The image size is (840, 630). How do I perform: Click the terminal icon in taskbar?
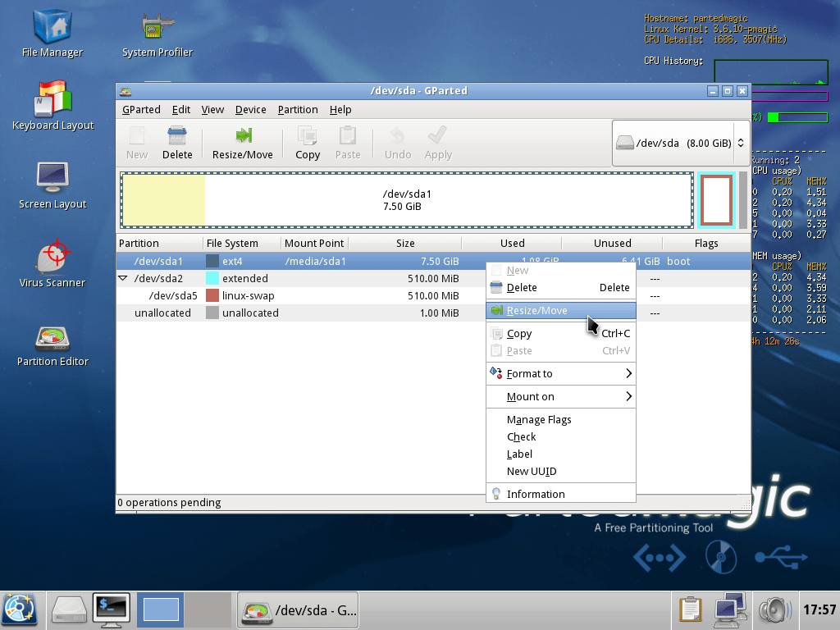[112, 609]
